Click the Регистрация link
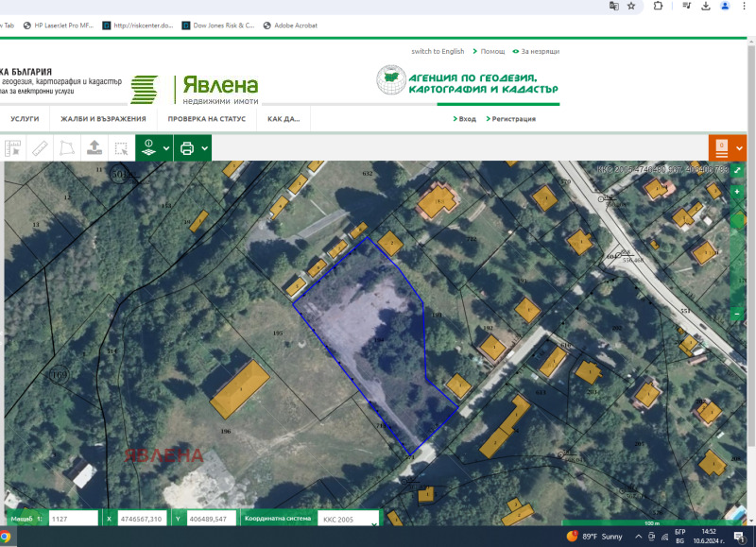756x547 pixels. tap(513, 119)
